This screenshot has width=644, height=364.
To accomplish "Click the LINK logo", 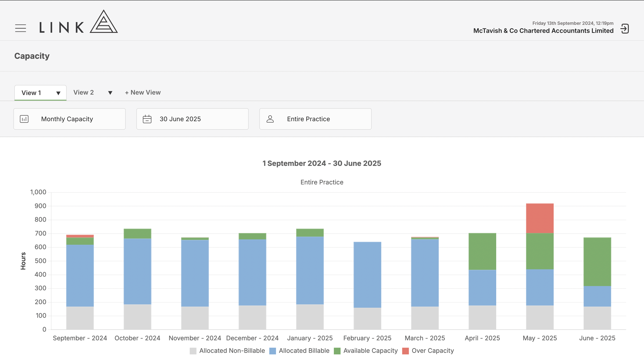I will pos(78,21).
